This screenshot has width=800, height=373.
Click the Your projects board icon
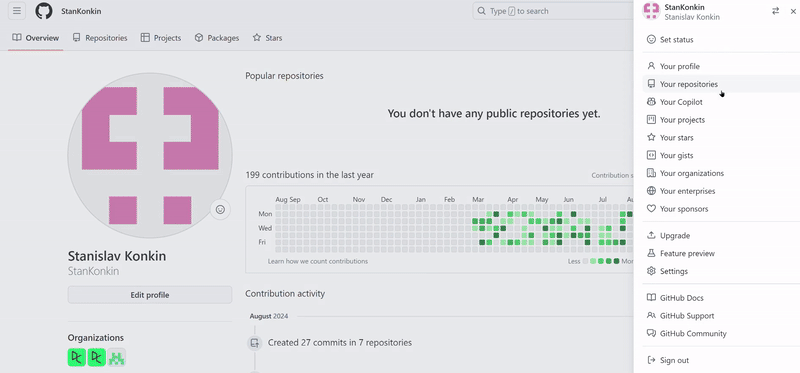point(651,119)
